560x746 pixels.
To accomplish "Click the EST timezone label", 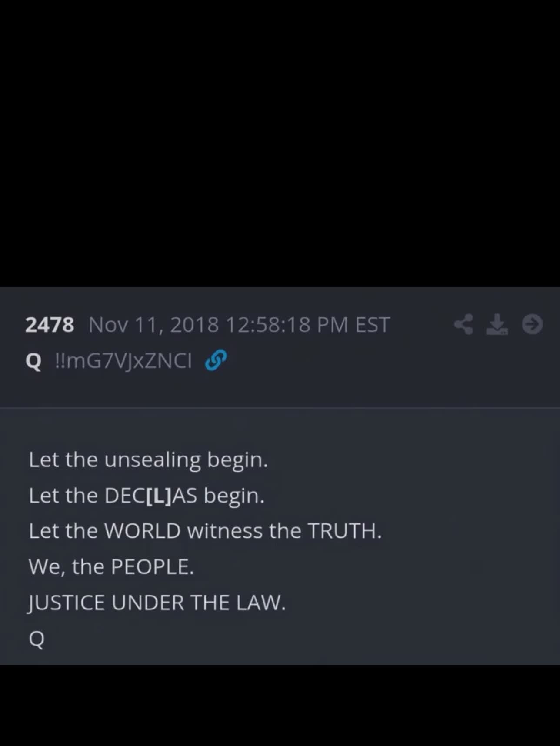I will click(x=373, y=325).
